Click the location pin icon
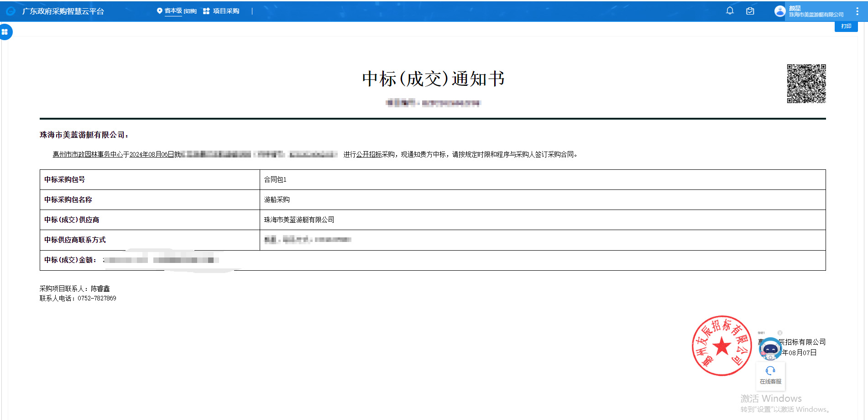 pos(159,11)
